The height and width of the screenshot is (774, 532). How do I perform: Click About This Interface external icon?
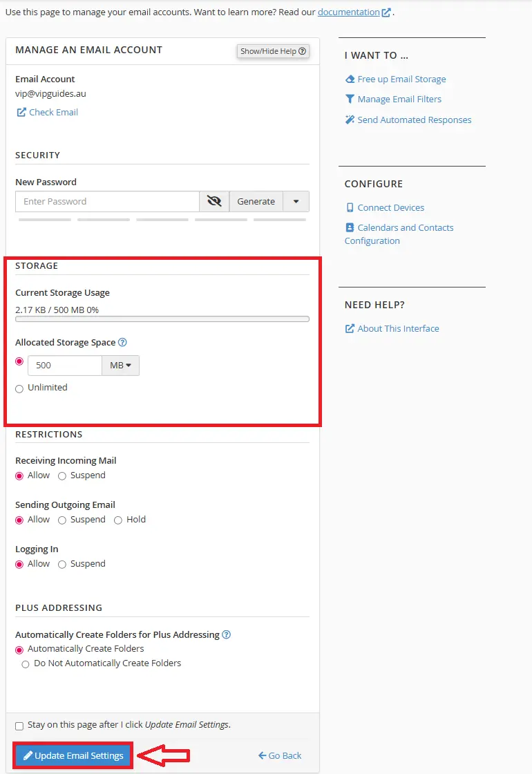pyautogui.click(x=350, y=329)
